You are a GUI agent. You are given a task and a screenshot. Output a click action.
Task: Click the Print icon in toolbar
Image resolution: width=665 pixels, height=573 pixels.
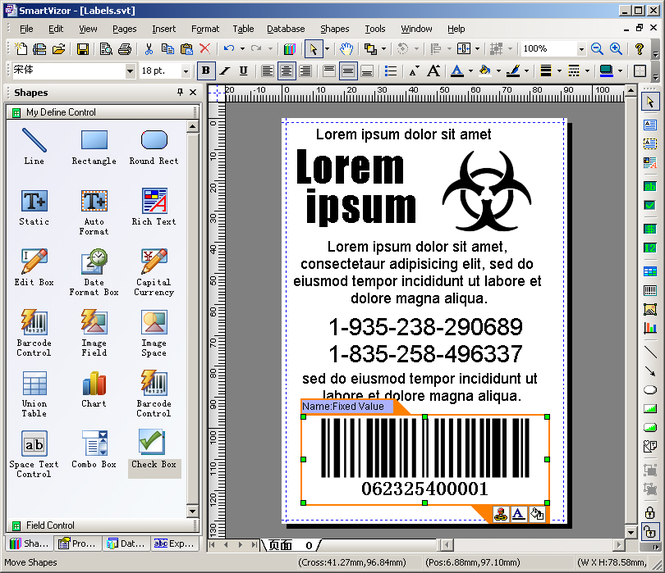tap(125, 49)
